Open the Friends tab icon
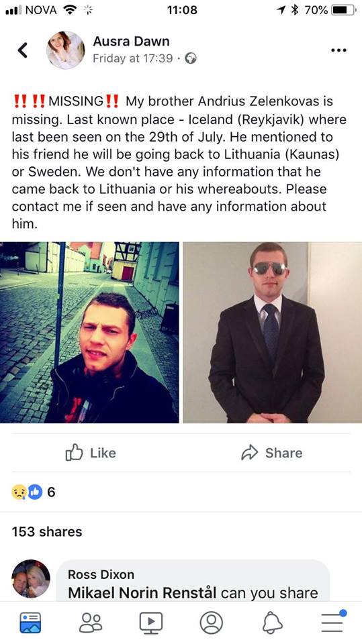This screenshot has height=644, width=362. (91, 623)
